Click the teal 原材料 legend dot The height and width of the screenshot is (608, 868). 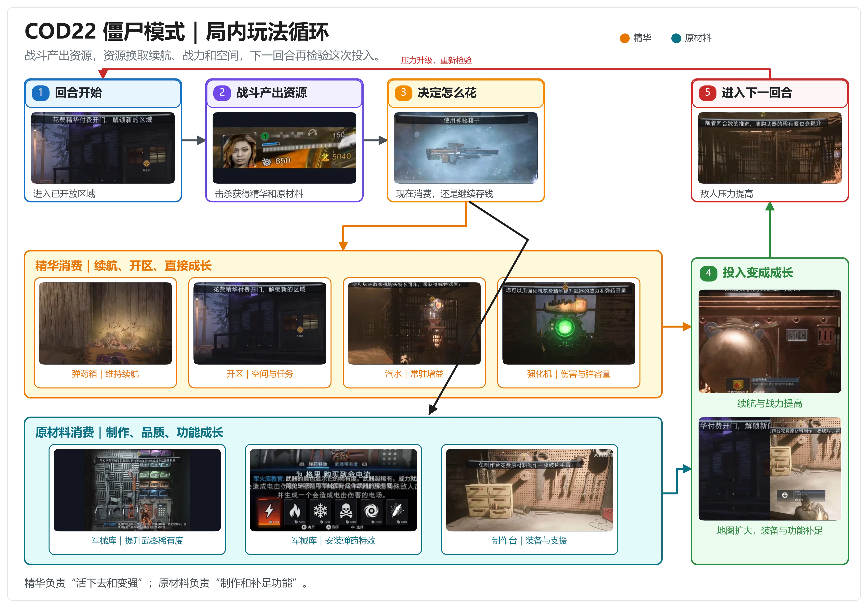676,38
